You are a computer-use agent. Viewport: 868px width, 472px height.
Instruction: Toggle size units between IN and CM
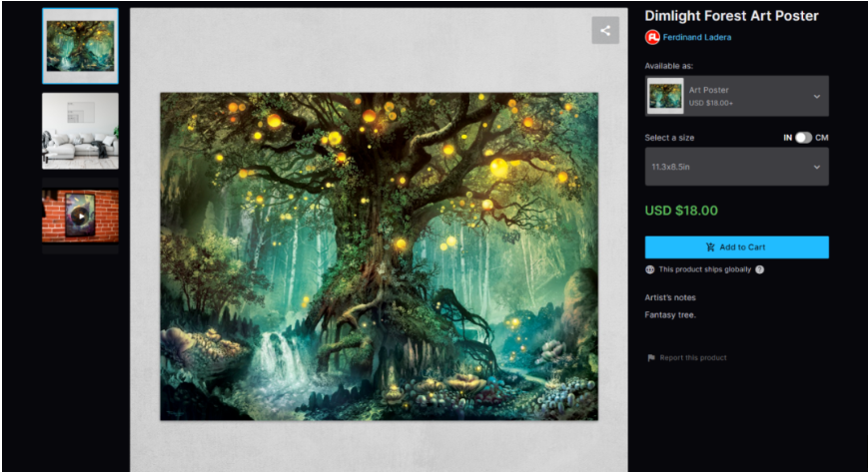pyautogui.click(x=803, y=138)
